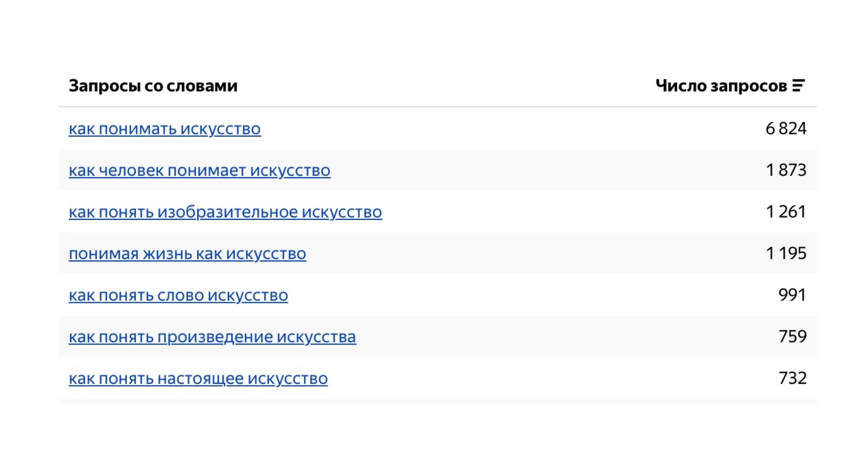Click the sort icon beside Число запросов
This screenshot has height=457, width=868.
(x=799, y=86)
